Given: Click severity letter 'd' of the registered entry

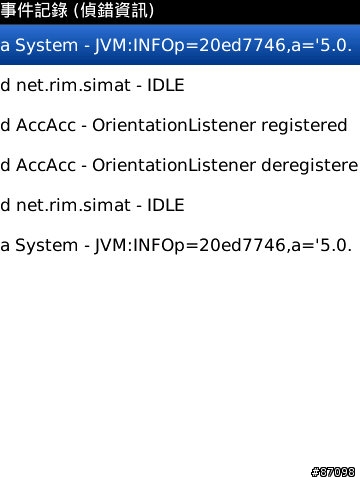Looking at the screenshot, I should pos(5,125).
